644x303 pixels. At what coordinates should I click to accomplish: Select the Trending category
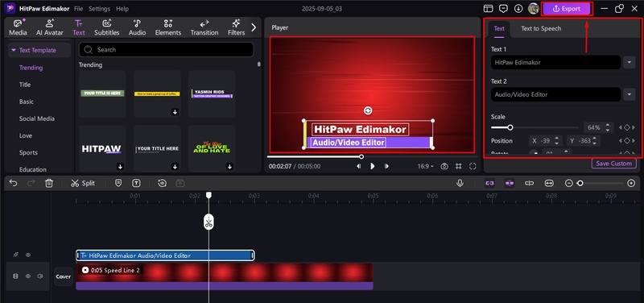click(x=31, y=68)
